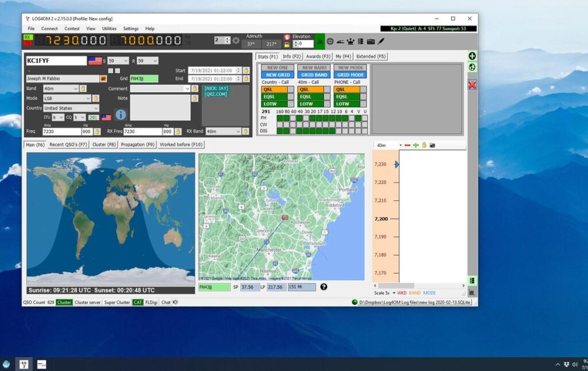Switch to the Info (F2) tab
588x371 pixels.
click(x=291, y=56)
